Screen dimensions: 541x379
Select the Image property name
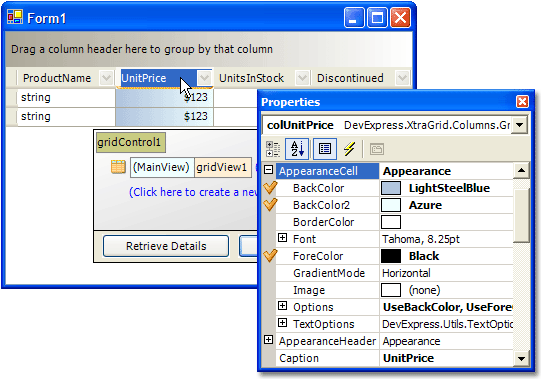[x=309, y=290]
